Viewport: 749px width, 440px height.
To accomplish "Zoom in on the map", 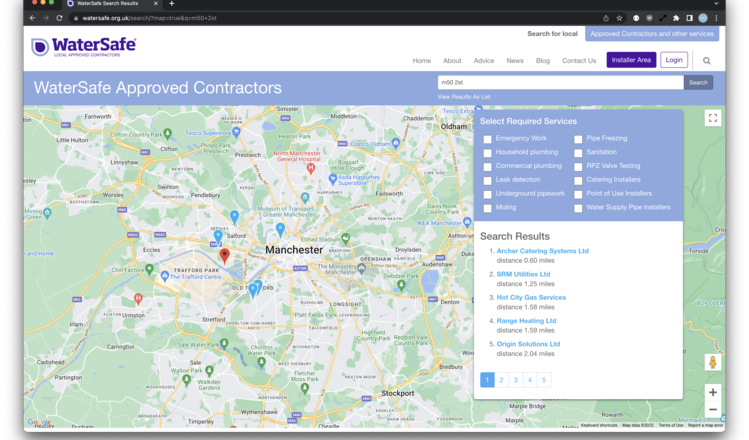I will pos(712,392).
